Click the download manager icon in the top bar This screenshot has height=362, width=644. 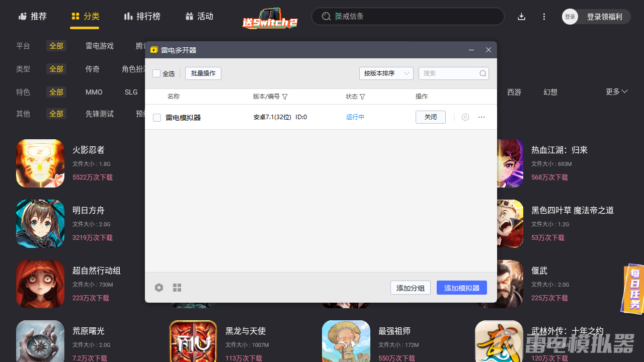coord(521,16)
